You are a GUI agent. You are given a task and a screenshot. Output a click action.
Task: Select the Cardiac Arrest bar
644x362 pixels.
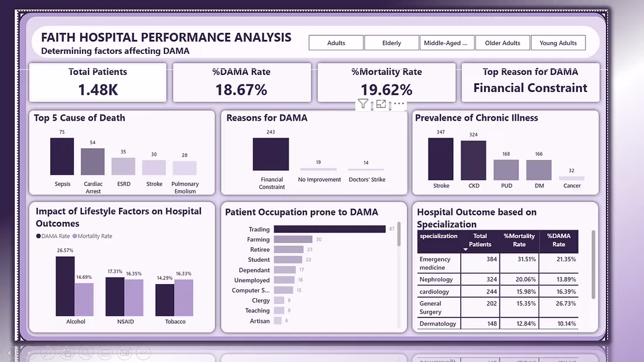(93, 162)
